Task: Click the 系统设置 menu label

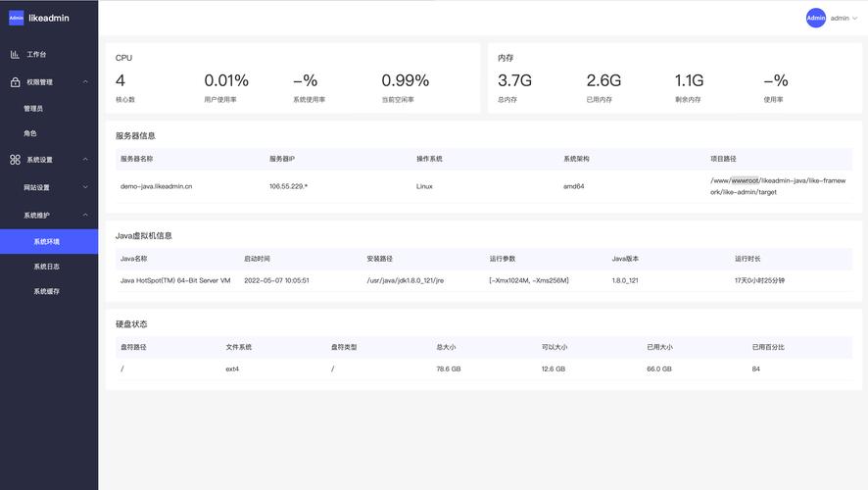Action: pyautogui.click(x=40, y=160)
